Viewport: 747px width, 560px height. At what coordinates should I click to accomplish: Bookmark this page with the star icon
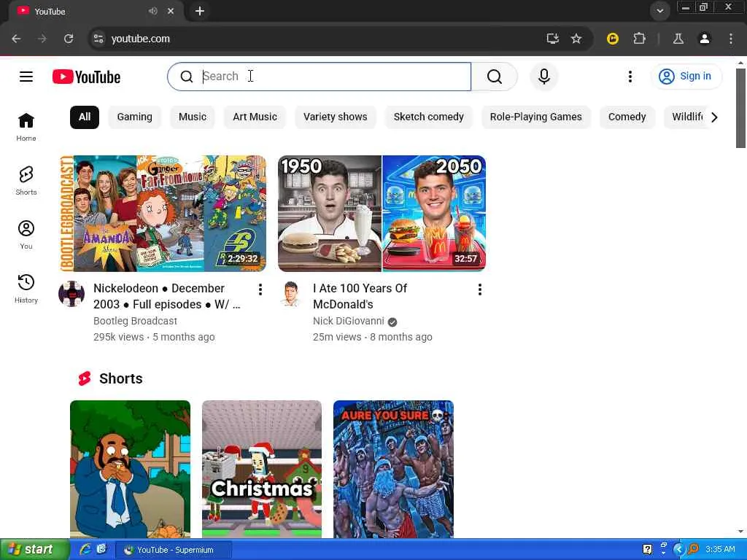tap(576, 39)
